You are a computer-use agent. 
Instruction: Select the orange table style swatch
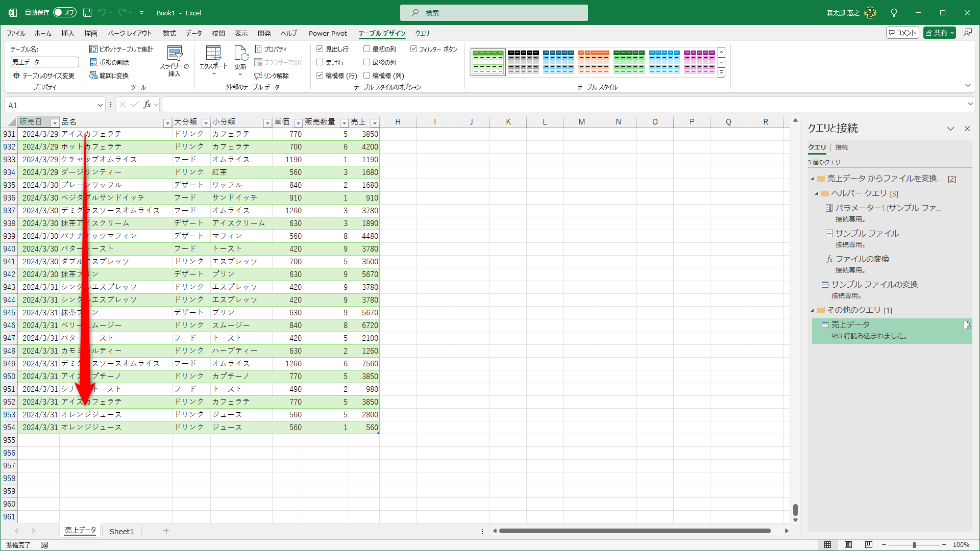594,62
